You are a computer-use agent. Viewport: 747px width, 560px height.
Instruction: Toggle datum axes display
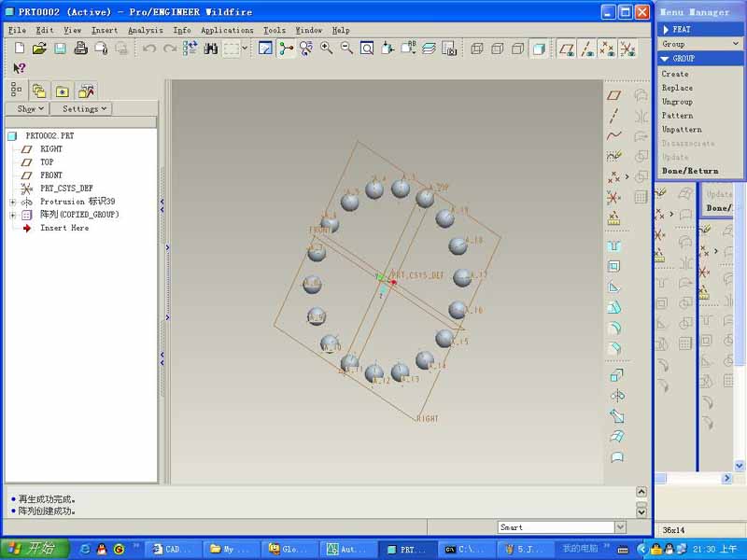click(587, 49)
